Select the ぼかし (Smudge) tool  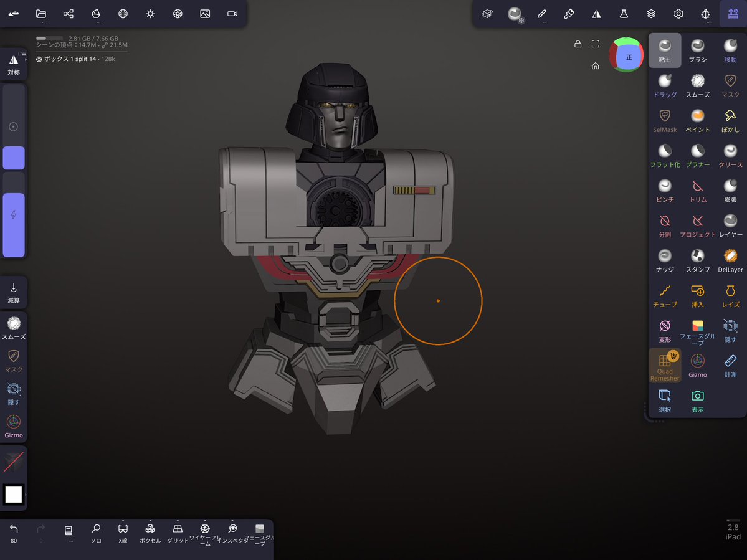click(x=730, y=120)
